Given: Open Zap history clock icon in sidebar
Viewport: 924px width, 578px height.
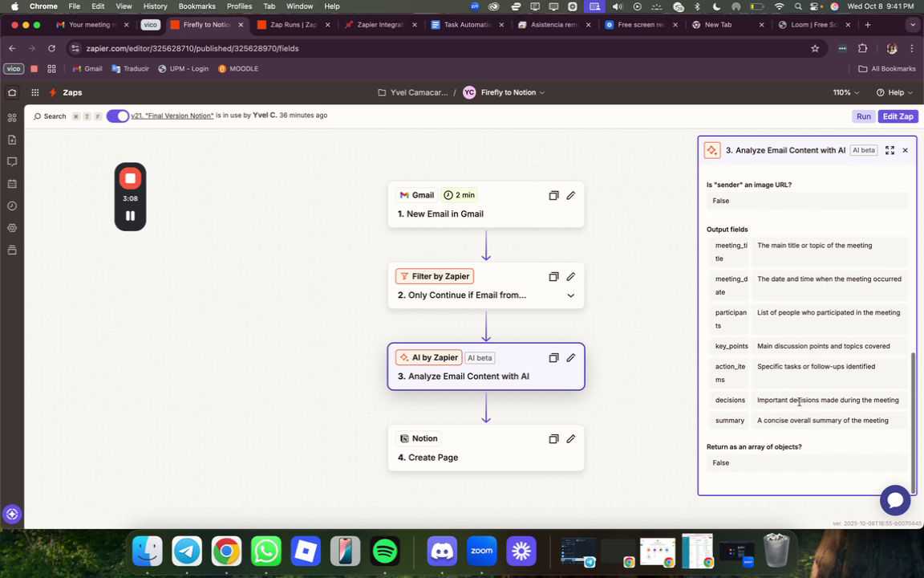Looking at the screenshot, I should (12, 206).
